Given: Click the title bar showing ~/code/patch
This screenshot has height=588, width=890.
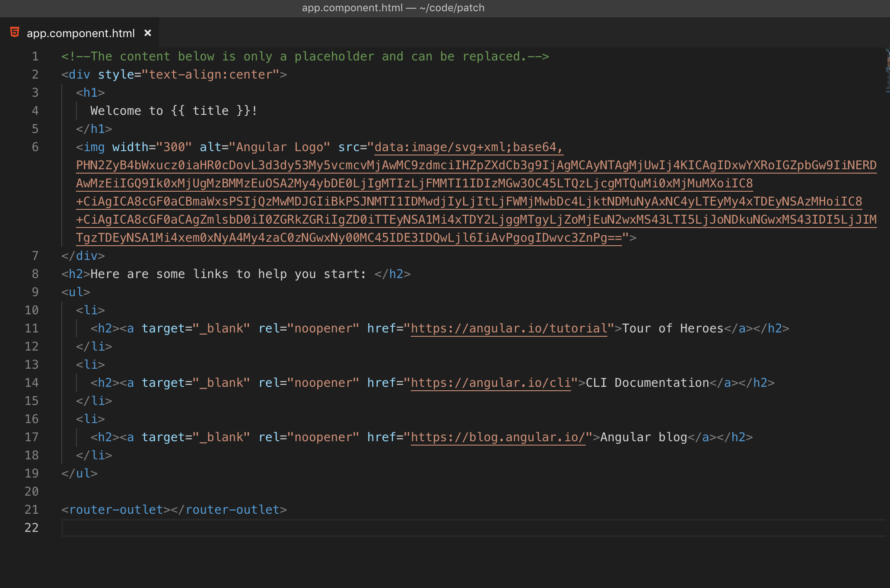Looking at the screenshot, I should point(392,8).
